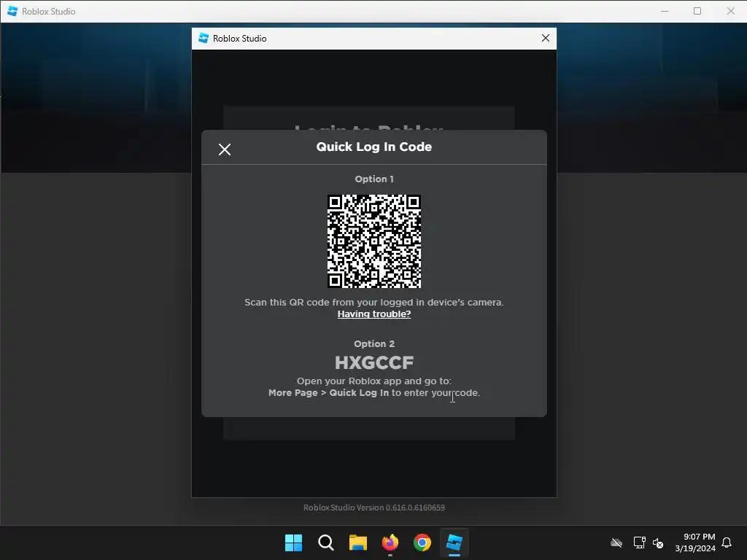Image resolution: width=747 pixels, height=560 pixels.
Task: Maximize the main Roblox Studio window
Action: (697, 11)
